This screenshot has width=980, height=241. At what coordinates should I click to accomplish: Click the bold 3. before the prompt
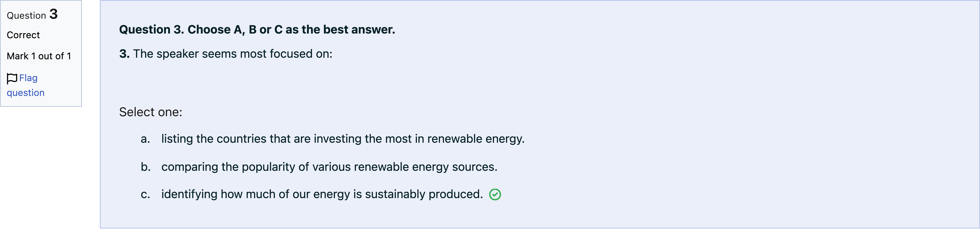[x=124, y=54]
